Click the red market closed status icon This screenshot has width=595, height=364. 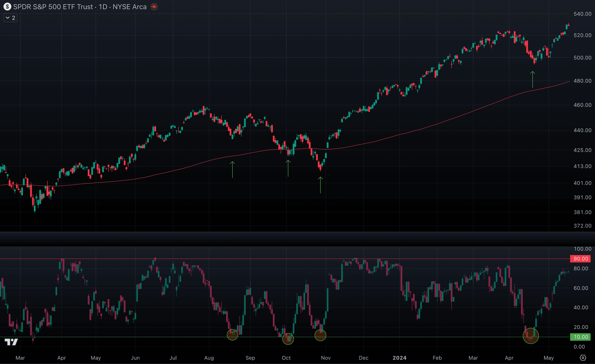click(x=154, y=7)
